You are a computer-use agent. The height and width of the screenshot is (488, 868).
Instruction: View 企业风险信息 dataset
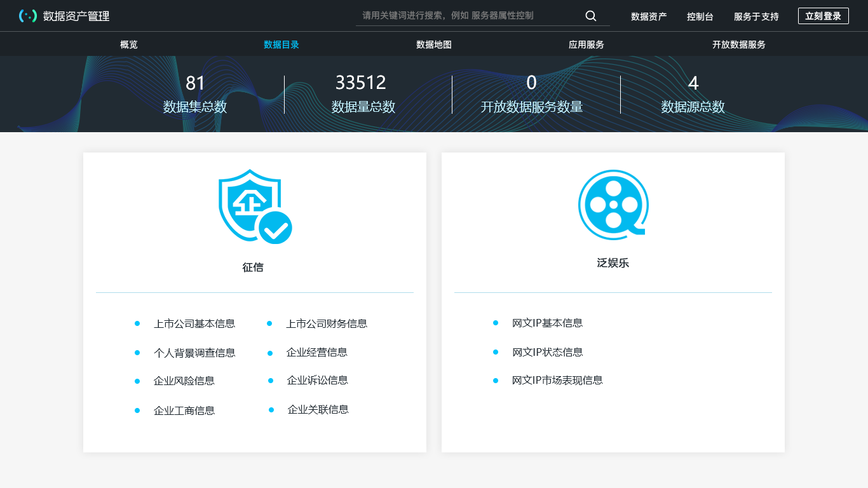pyautogui.click(x=184, y=381)
